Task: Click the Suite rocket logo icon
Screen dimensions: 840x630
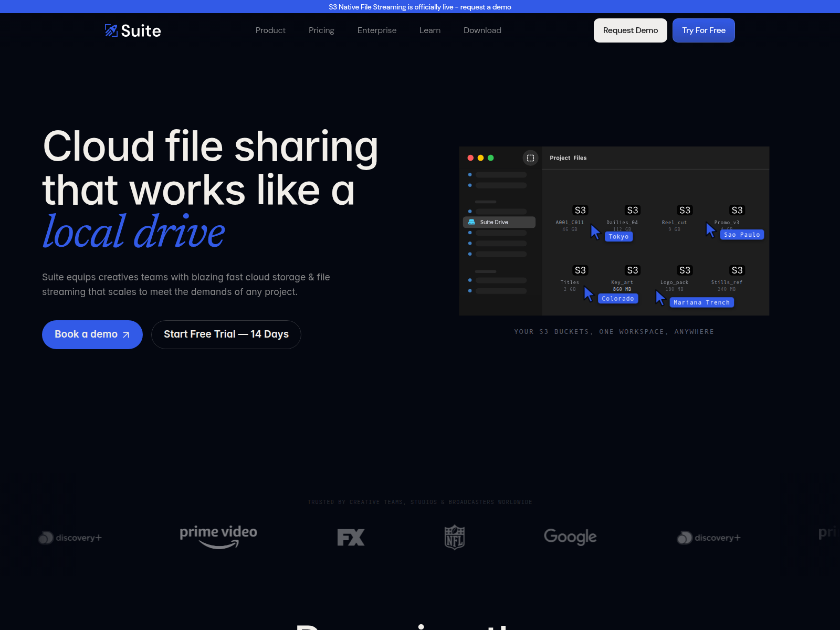Action: 111,30
